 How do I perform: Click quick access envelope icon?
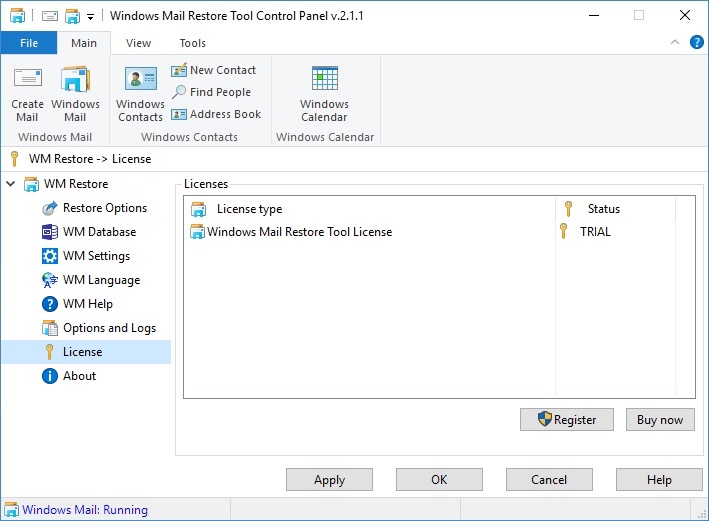click(50, 16)
